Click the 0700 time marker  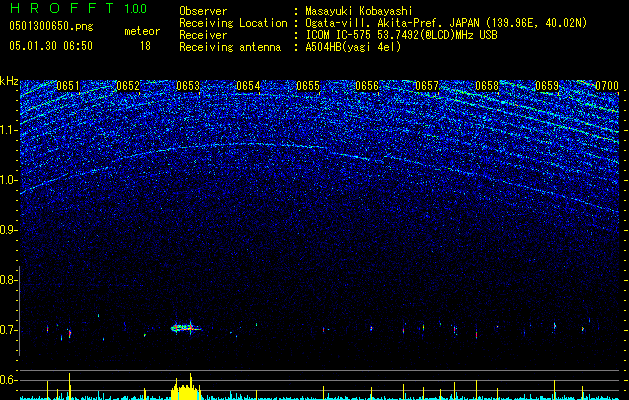click(x=607, y=86)
